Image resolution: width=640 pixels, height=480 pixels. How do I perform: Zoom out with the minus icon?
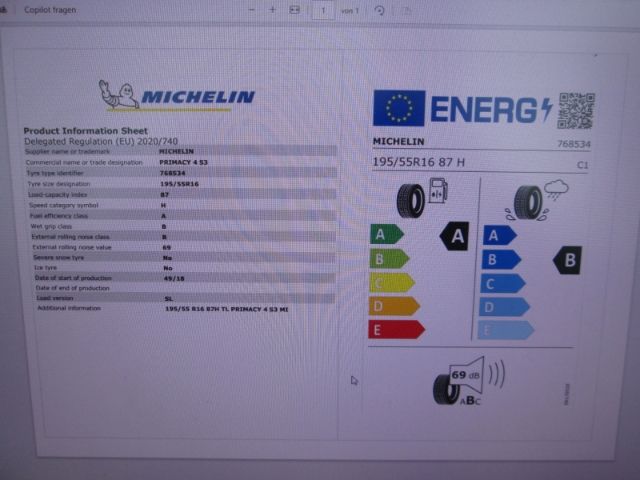250,8
